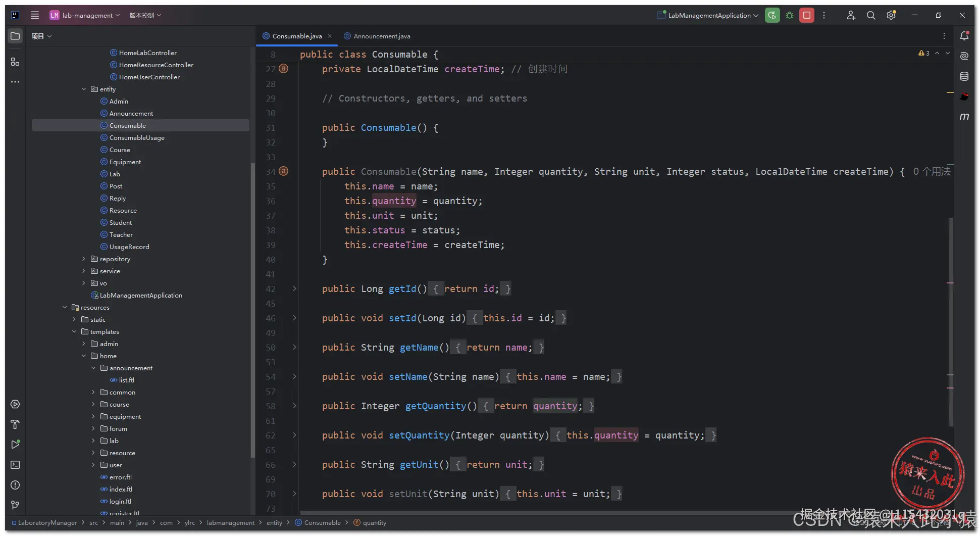Image resolution: width=980 pixels, height=536 pixels.
Task: Open IDE settings gear
Action: point(891,15)
